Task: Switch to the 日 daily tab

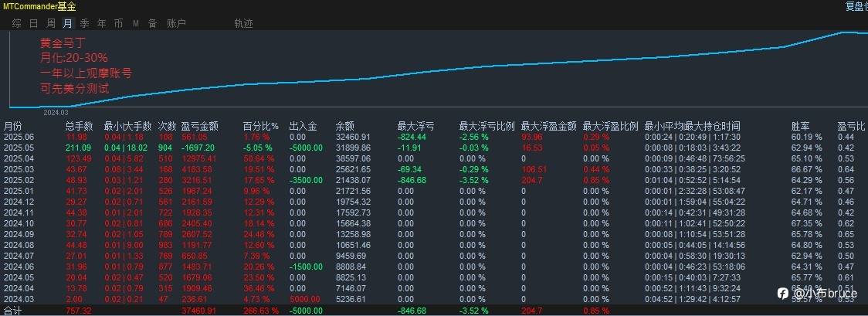Action: tap(34, 23)
